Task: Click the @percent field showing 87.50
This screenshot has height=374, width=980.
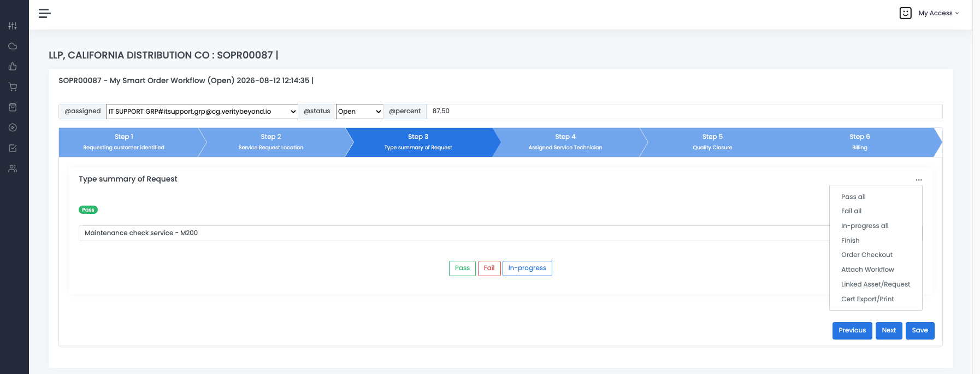Action: 684,112
